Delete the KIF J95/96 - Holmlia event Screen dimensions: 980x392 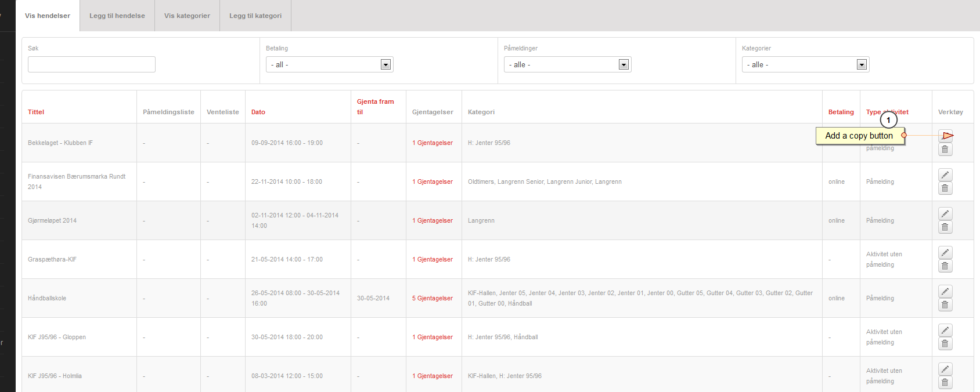(945, 383)
